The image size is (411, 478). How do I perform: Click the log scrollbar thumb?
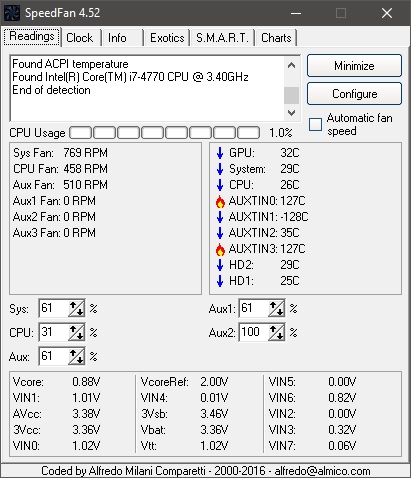(x=292, y=95)
